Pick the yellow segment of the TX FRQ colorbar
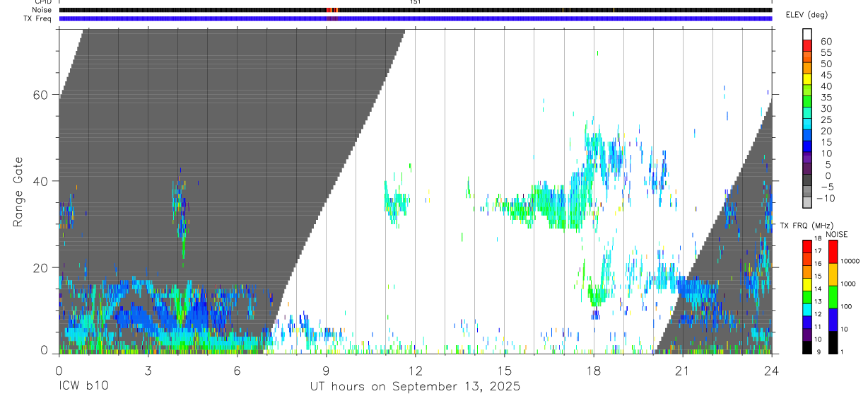This screenshot has height=401, width=868. 807,284
